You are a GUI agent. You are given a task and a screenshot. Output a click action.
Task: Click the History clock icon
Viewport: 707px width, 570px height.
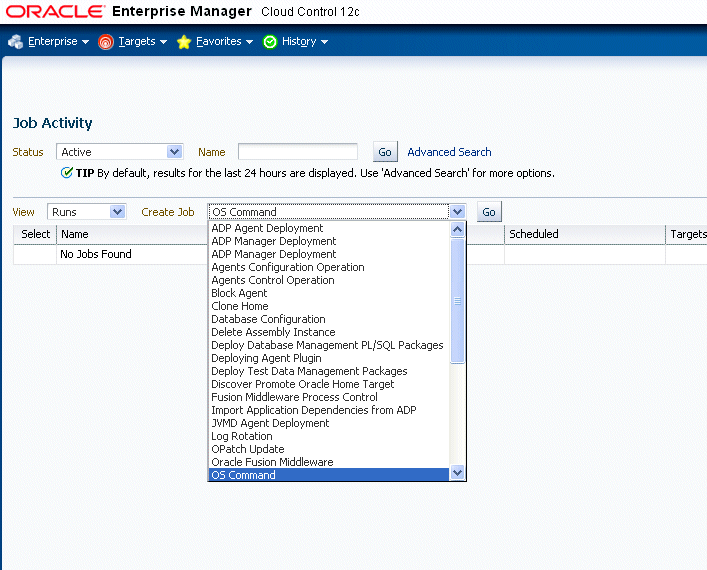(x=270, y=42)
